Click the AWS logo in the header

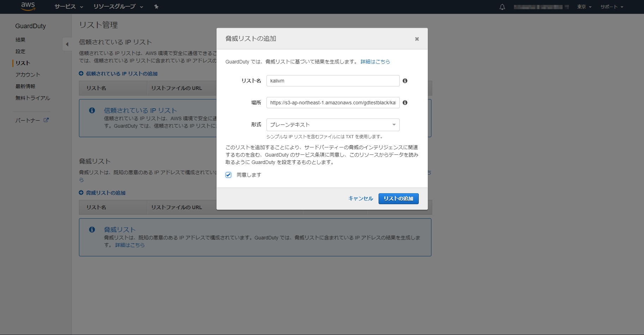coord(28,6)
